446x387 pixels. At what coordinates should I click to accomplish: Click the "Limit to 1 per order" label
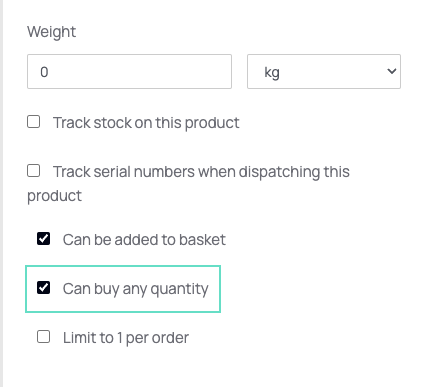click(x=126, y=338)
